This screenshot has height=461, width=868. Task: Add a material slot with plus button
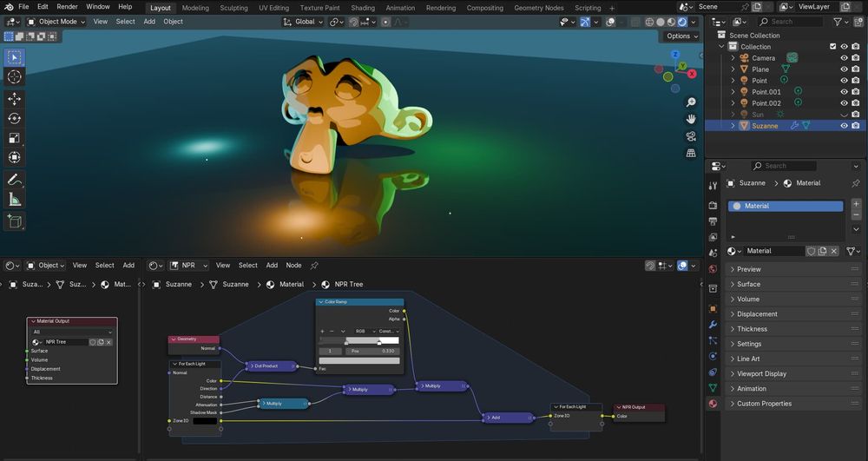(x=856, y=204)
